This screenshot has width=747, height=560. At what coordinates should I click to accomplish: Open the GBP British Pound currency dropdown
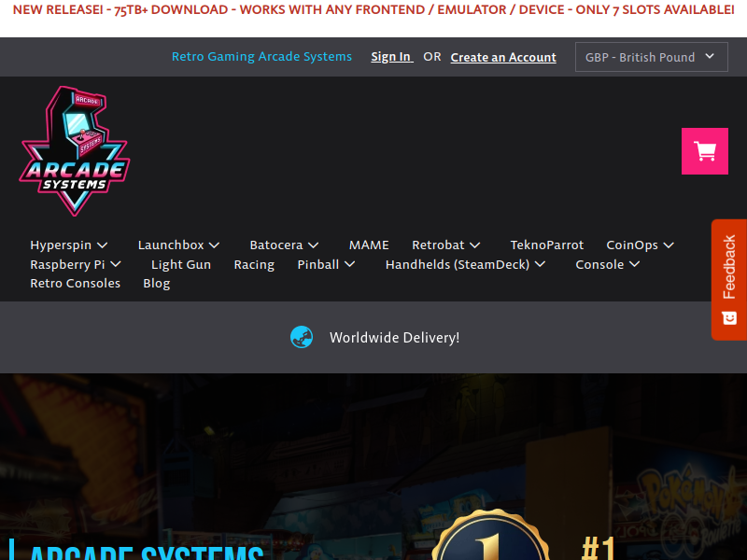click(x=651, y=57)
